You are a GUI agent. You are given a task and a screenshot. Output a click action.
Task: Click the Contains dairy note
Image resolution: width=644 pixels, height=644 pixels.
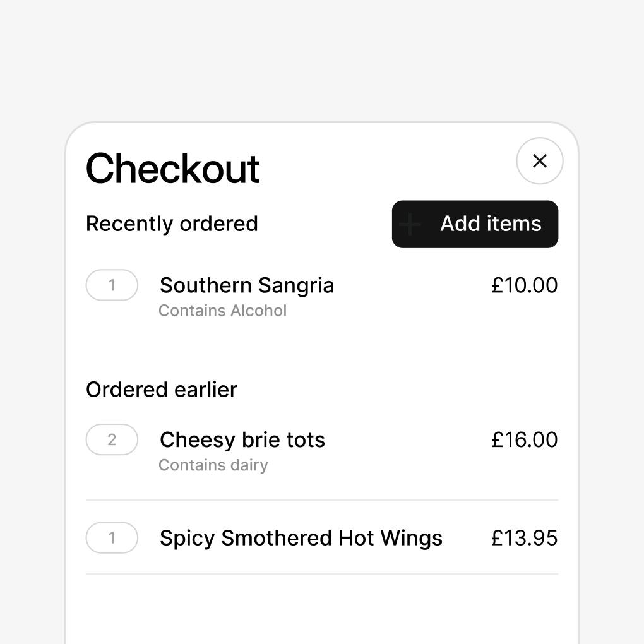point(213,465)
